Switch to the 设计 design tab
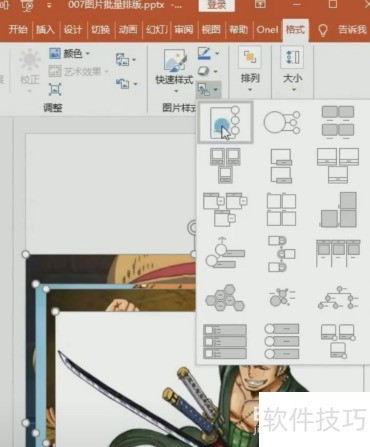 click(x=73, y=29)
